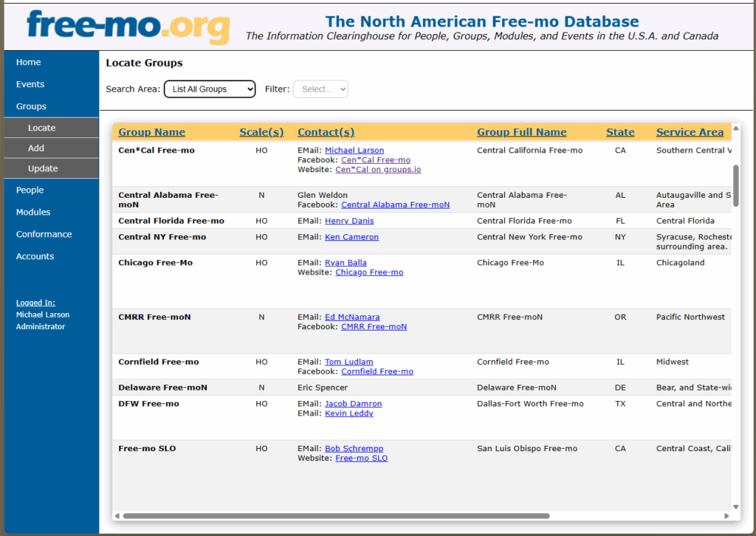
Task: Open the Modules page
Action: pyautogui.click(x=34, y=212)
